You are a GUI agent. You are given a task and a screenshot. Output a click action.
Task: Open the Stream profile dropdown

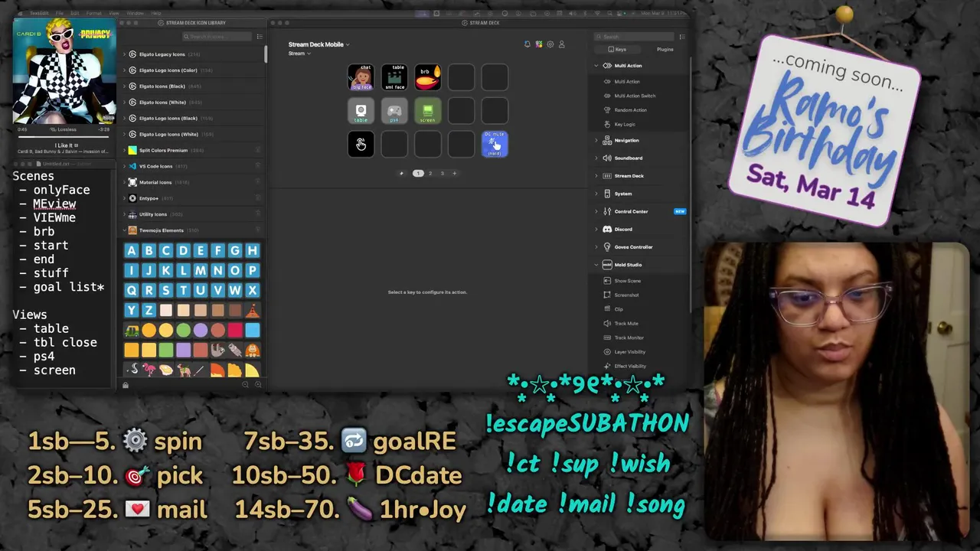click(x=299, y=54)
